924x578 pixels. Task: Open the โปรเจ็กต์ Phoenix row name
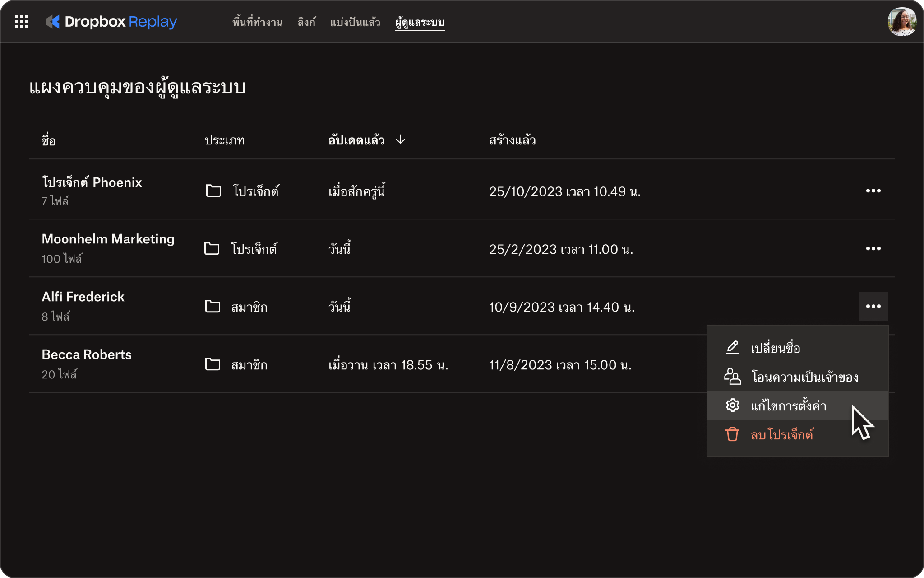point(92,182)
